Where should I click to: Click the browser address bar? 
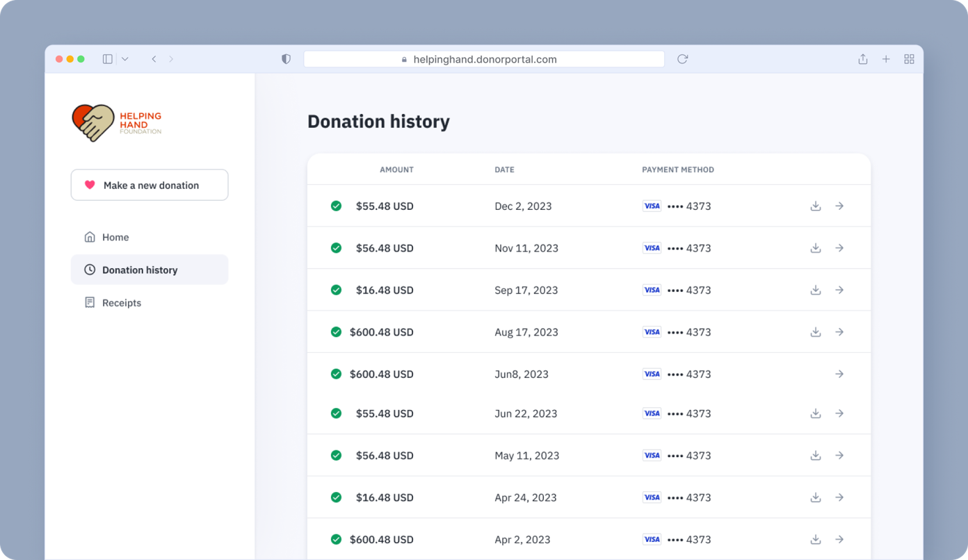483,59
